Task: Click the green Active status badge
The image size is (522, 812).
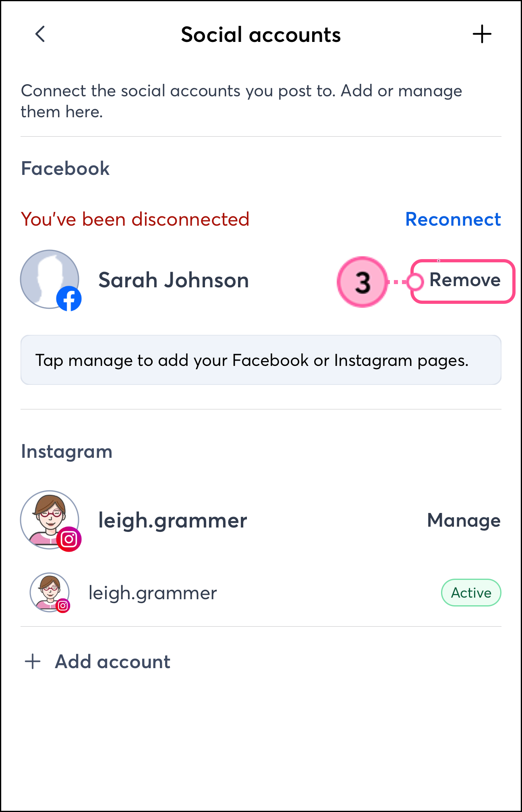Action: click(x=471, y=593)
